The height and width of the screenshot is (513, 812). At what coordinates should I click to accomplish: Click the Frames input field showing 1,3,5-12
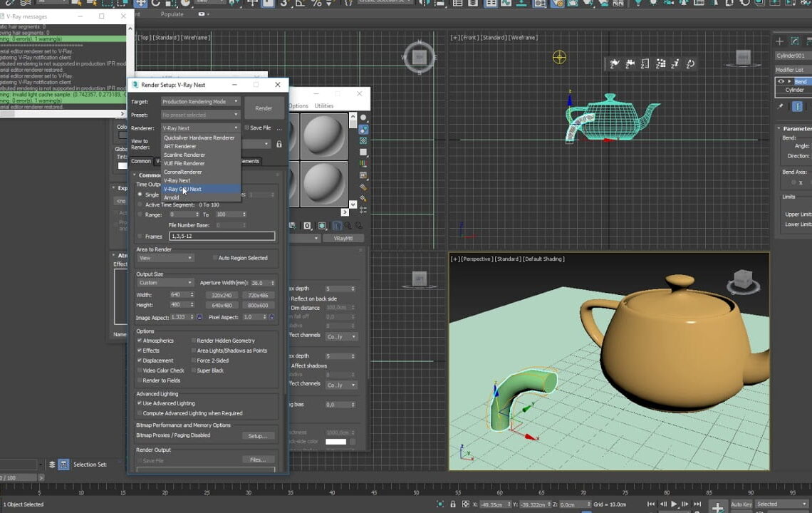[x=222, y=236]
